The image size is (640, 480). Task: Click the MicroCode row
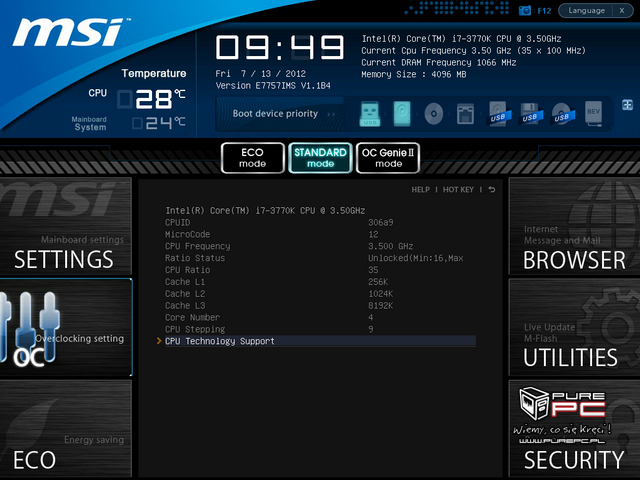(320, 234)
